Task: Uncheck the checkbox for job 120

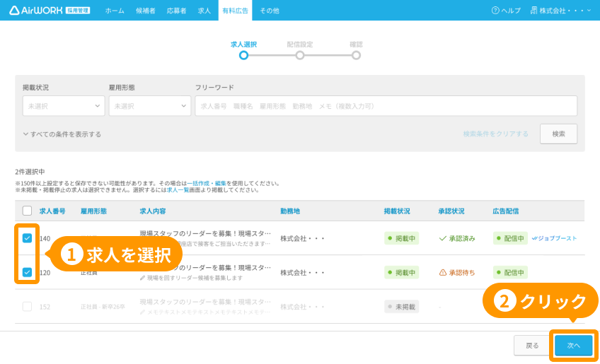Action: 27,272
